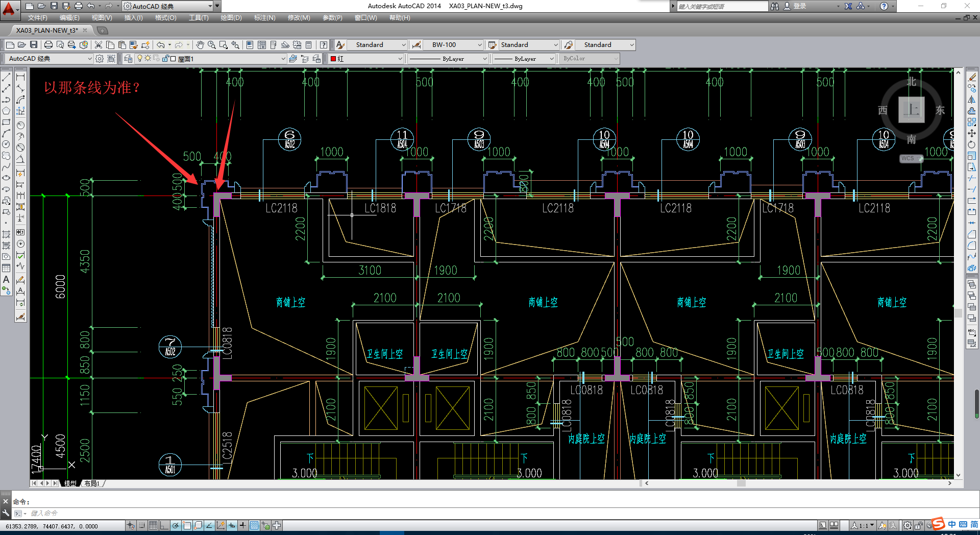Select the Revision Cloud tool
The width and height of the screenshot is (980, 535).
pyautogui.click(x=6, y=156)
